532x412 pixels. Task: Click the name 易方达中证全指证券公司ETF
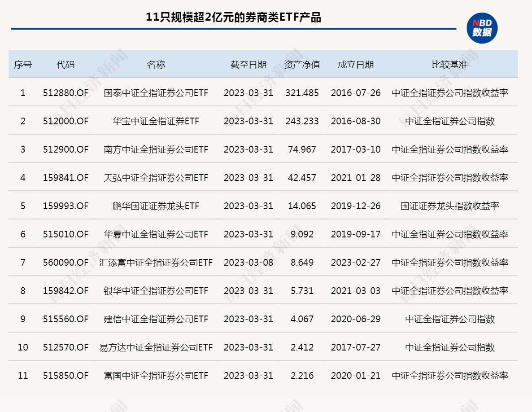click(156, 347)
